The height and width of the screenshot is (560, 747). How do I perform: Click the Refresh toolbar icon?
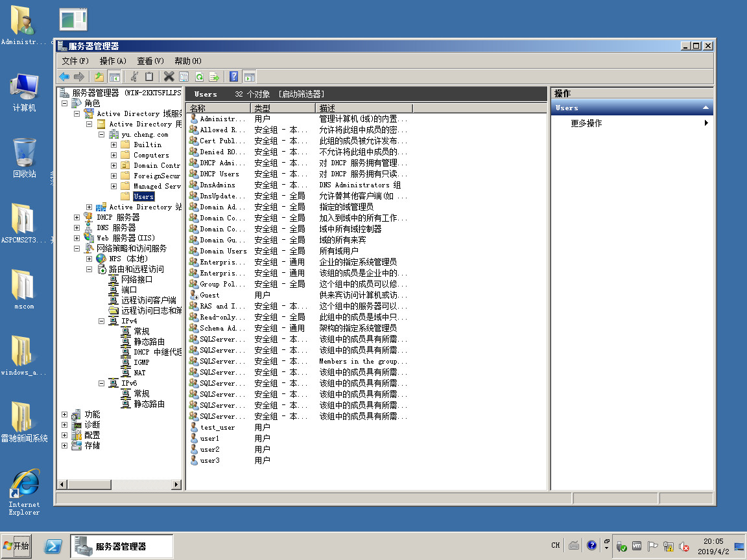coord(199,76)
